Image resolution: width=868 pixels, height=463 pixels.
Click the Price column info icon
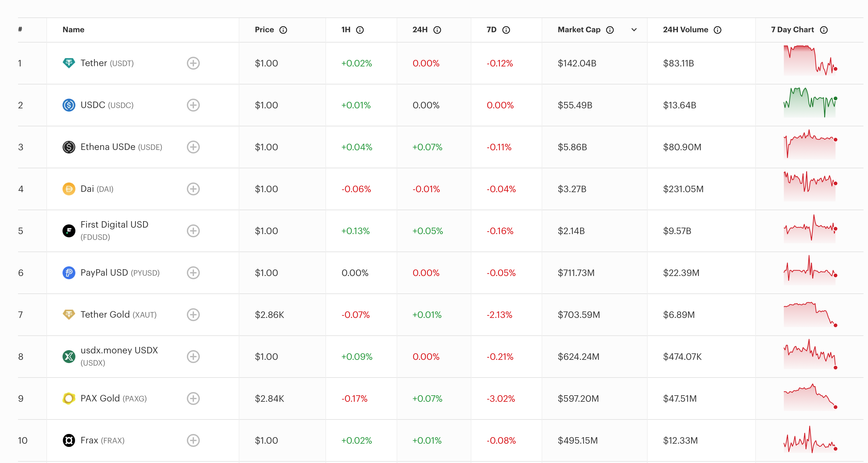tap(283, 30)
